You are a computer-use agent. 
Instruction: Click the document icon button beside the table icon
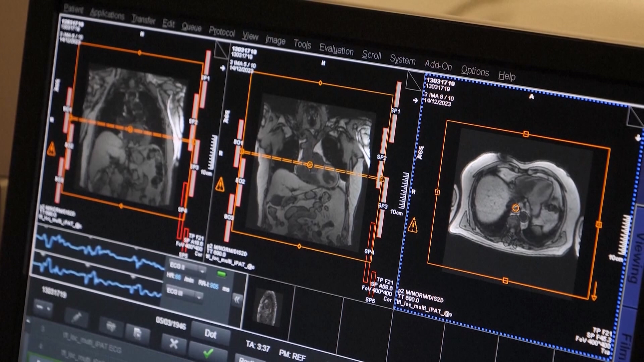point(138,333)
